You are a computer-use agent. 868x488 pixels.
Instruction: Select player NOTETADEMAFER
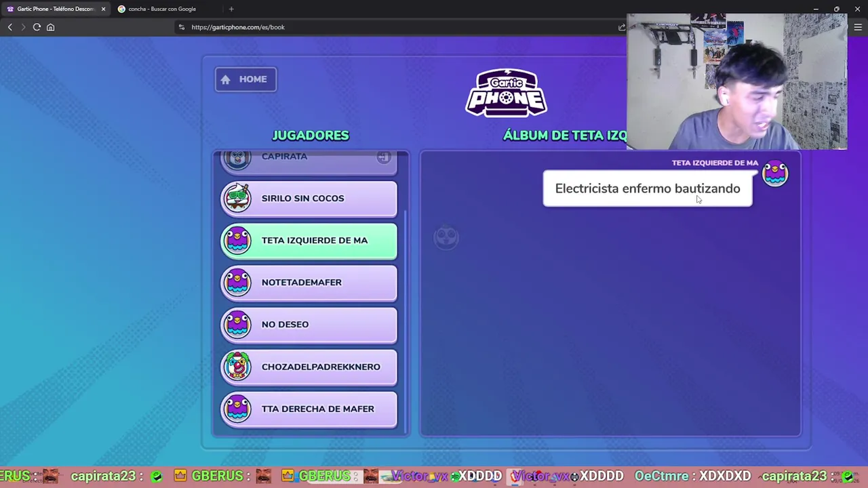tap(309, 283)
